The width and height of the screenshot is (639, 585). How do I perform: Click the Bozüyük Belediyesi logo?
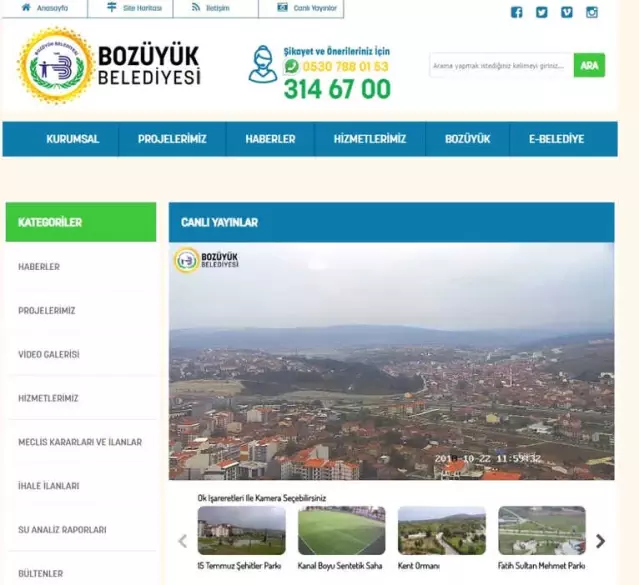109,66
